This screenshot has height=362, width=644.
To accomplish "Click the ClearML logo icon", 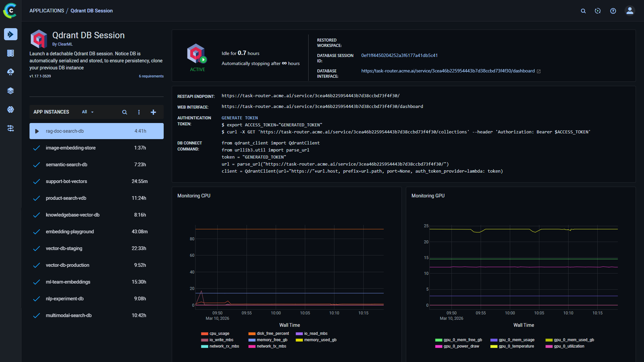I will [10, 11].
